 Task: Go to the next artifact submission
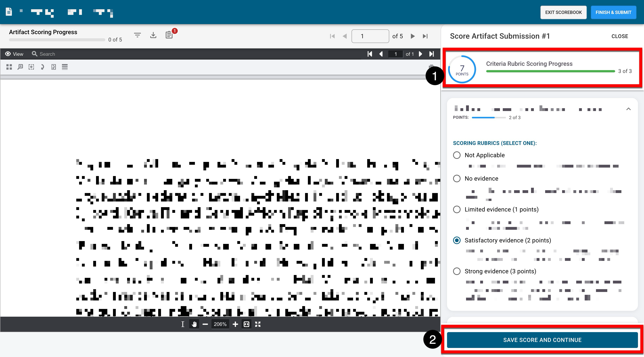tap(413, 36)
